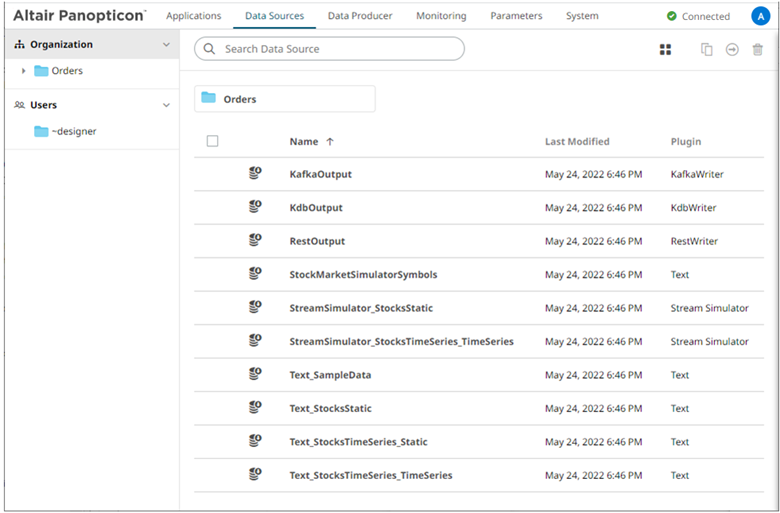Viewport: 780px width, 513px height.
Task: Open the Data Producer tab
Action: [360, 16]
